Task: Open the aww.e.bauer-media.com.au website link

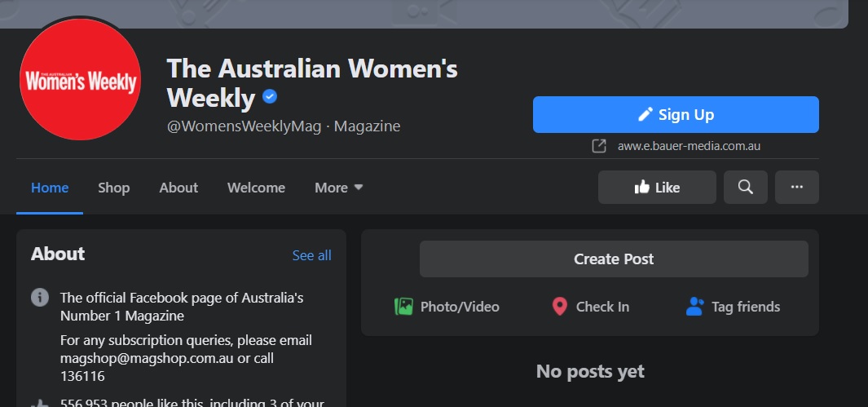Action: click(689, 146)
